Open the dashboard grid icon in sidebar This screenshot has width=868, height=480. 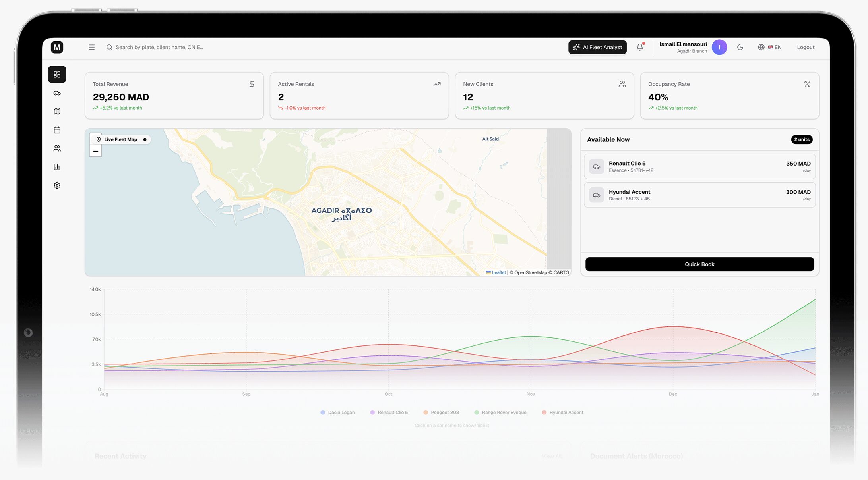click(57, 74)
